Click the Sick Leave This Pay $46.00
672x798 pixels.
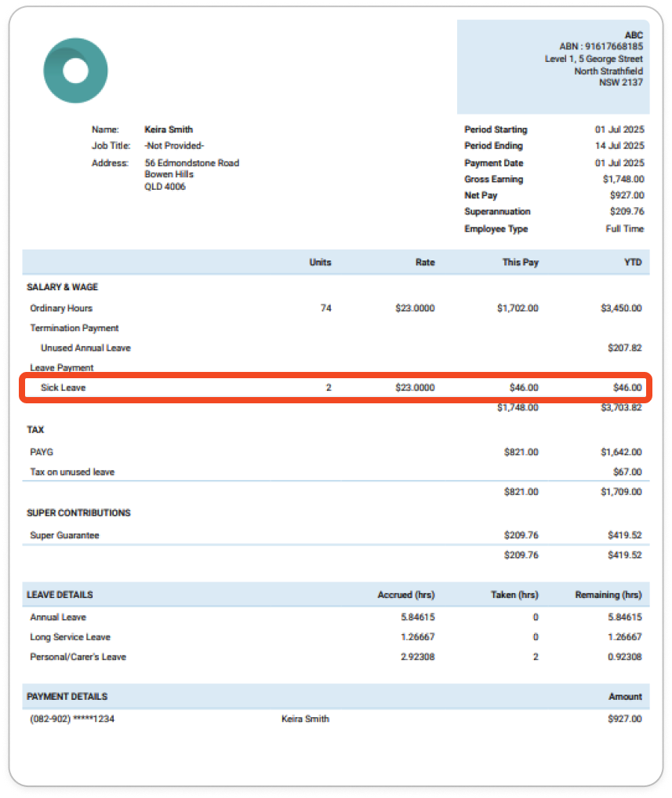tap(524, 388)
